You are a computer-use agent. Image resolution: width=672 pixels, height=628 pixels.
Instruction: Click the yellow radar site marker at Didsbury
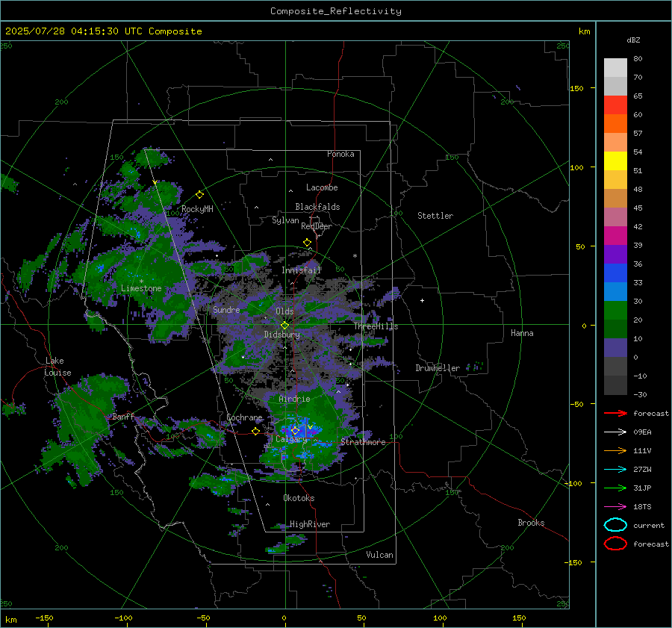coord(284,326)
